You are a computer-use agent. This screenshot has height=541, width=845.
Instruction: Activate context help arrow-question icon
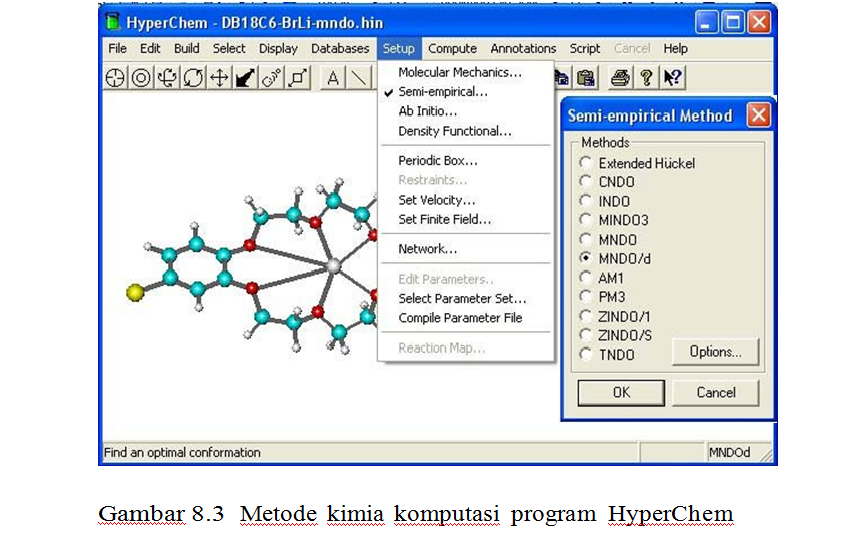[673, 78]
